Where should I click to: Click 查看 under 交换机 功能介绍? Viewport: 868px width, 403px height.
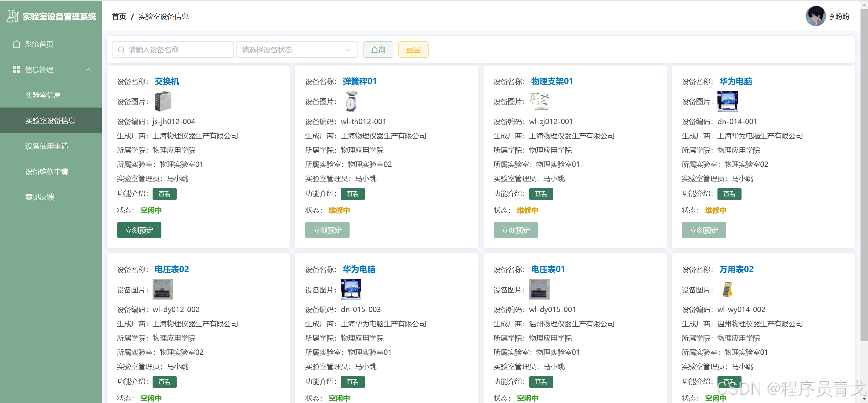164,194
